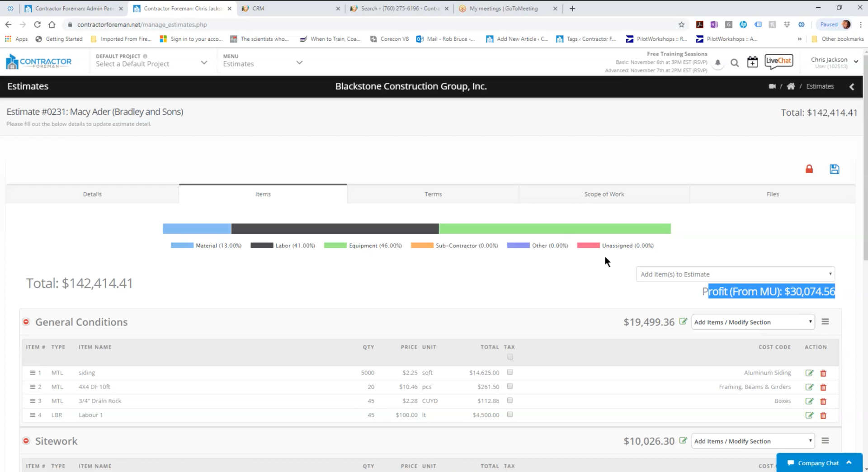868x472 pixels.
Task: Click the notification bell icon
Action: coord(718,63)
